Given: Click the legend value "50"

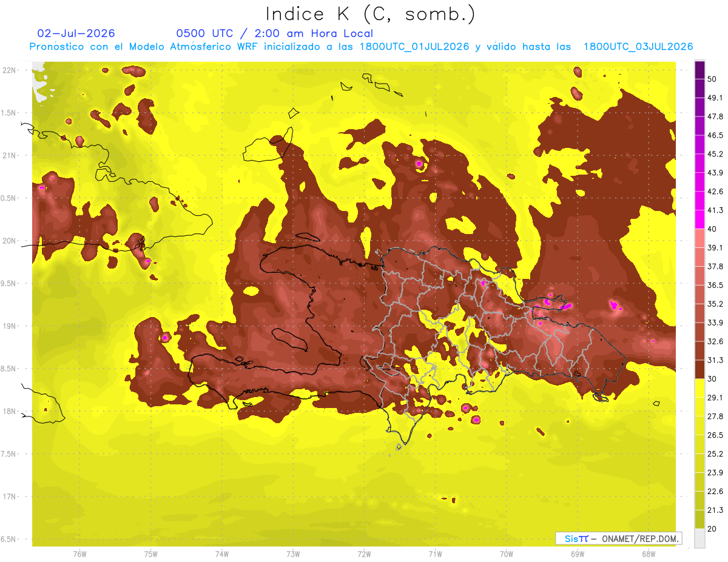Looking at the screenshot, I should (713, 79).
